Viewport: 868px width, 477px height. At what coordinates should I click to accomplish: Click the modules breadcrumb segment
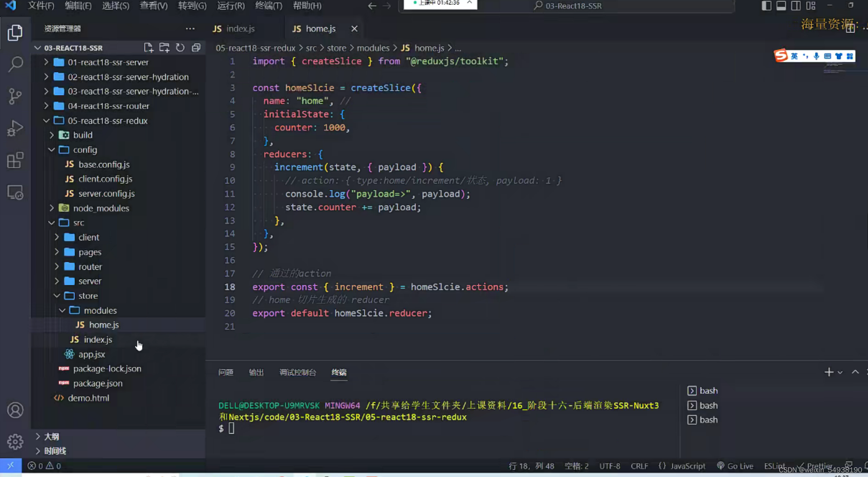[373, 48]
